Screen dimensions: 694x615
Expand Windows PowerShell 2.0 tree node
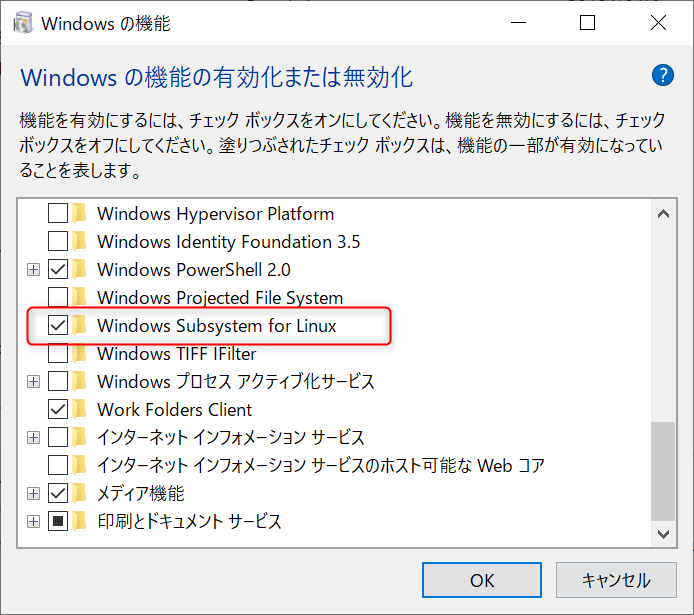33,269
